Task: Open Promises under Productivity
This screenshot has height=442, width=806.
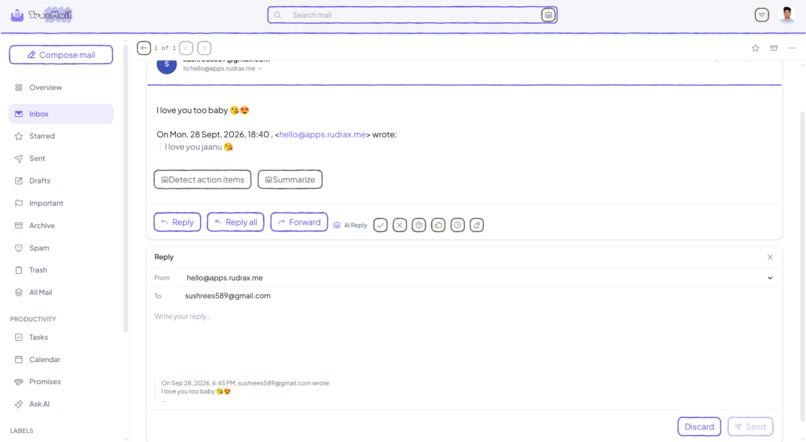Action: tap(61, 381)
